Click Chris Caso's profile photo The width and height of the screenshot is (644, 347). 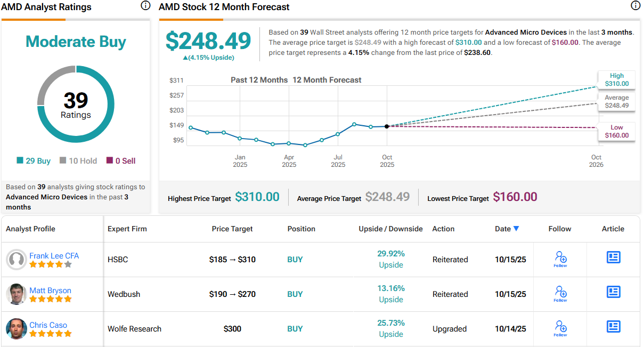(x=17, y=329)
